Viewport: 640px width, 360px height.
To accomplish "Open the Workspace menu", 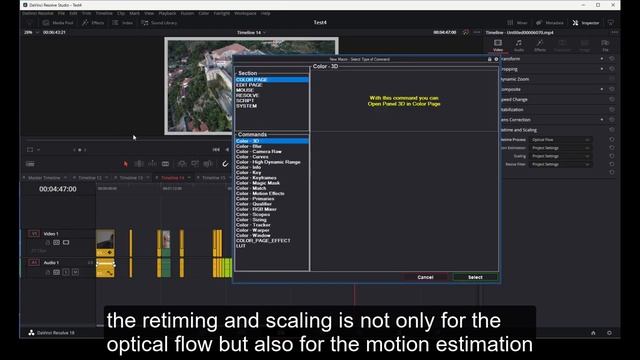I will tap(245, 13).
